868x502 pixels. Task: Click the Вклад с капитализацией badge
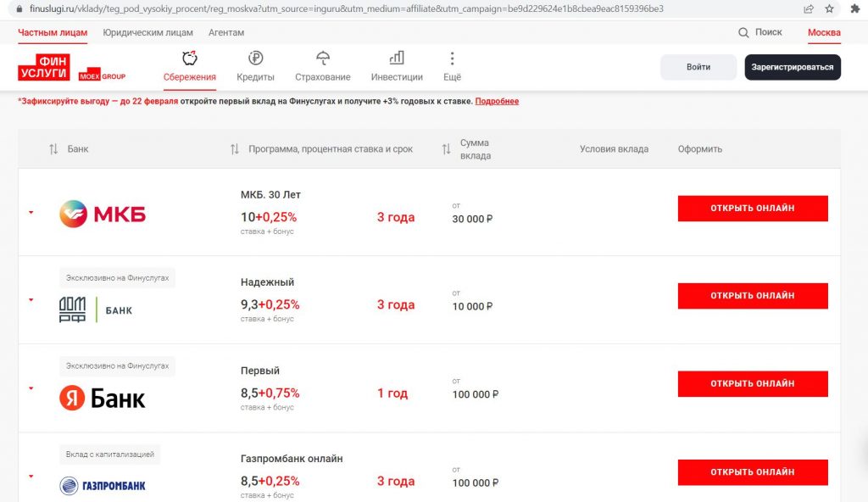click(x=109, y=455)
